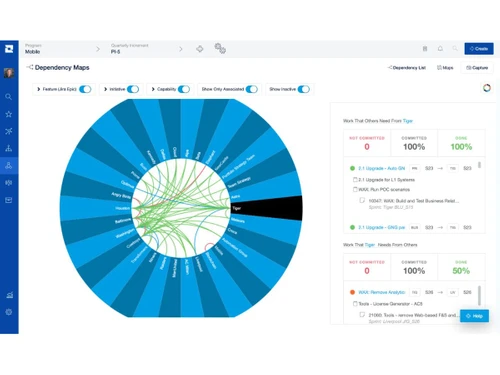
Task: Click the floating Help button
Action: [x=474, y=316]
